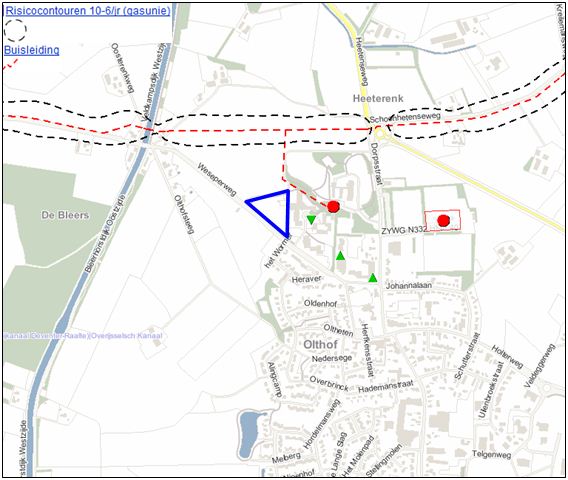Click the Hademanstraat street label
Viewport: 568px width, 480px height.
coord(385,387)
